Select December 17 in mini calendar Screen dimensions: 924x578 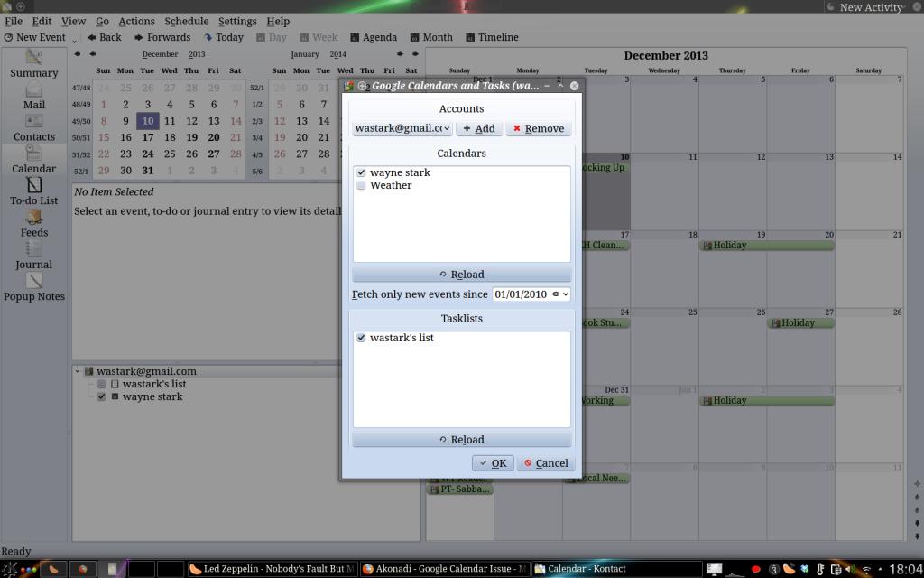[x=147, y=138]
